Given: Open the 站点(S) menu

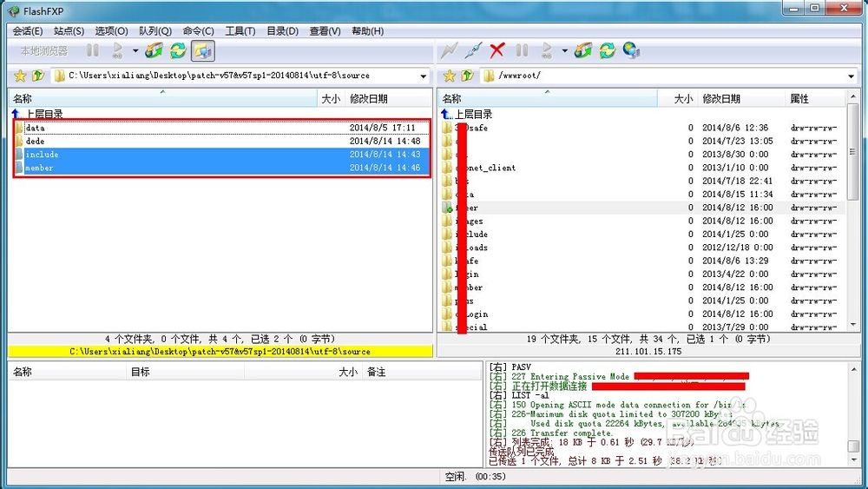Looking at the screenshot, I should tap(69, 31).
